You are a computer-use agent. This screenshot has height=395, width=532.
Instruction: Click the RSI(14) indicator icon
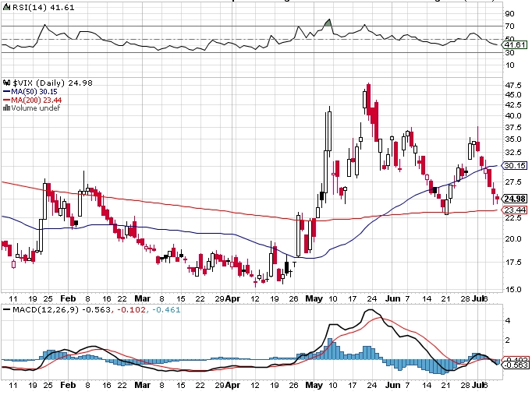tap(6, 6)
